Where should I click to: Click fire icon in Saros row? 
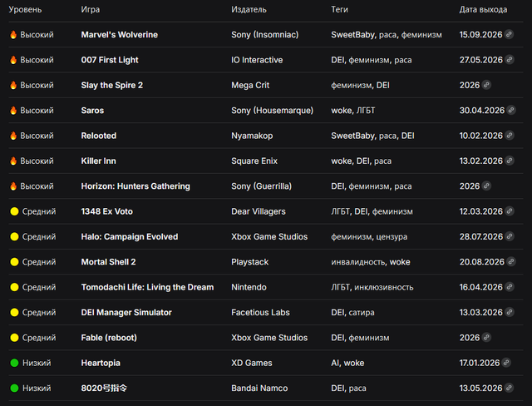[x=13, y=111]
